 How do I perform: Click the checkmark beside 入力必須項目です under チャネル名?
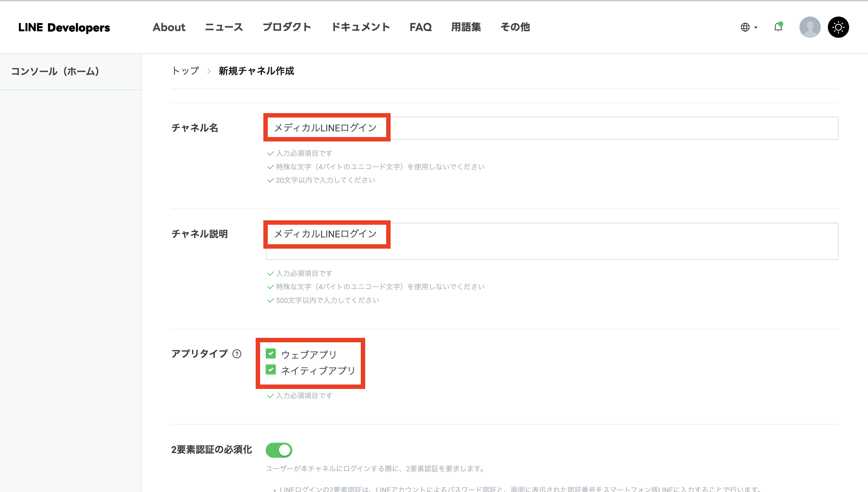coord(270,153)
